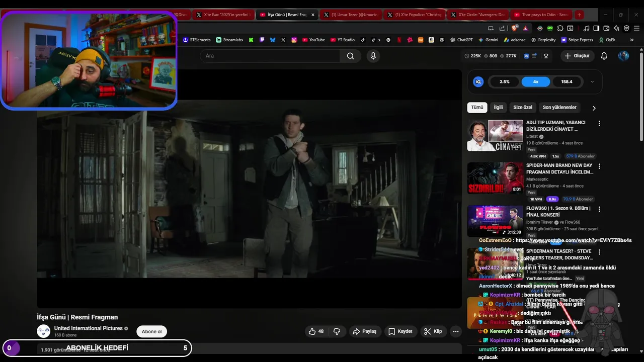Switch to the Thor prays to Odin tab

coord(542,15)
